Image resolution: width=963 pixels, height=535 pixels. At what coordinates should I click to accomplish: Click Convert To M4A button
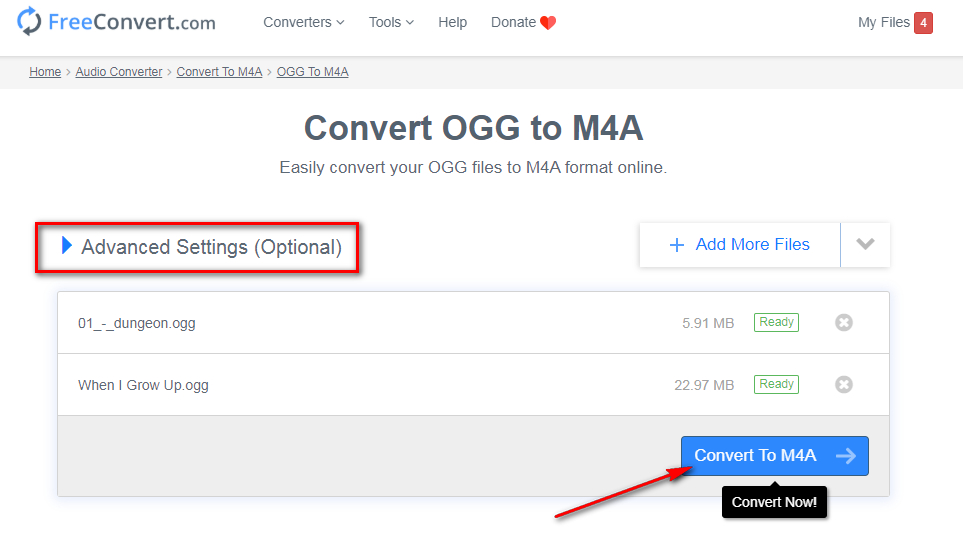coord(774,456)
